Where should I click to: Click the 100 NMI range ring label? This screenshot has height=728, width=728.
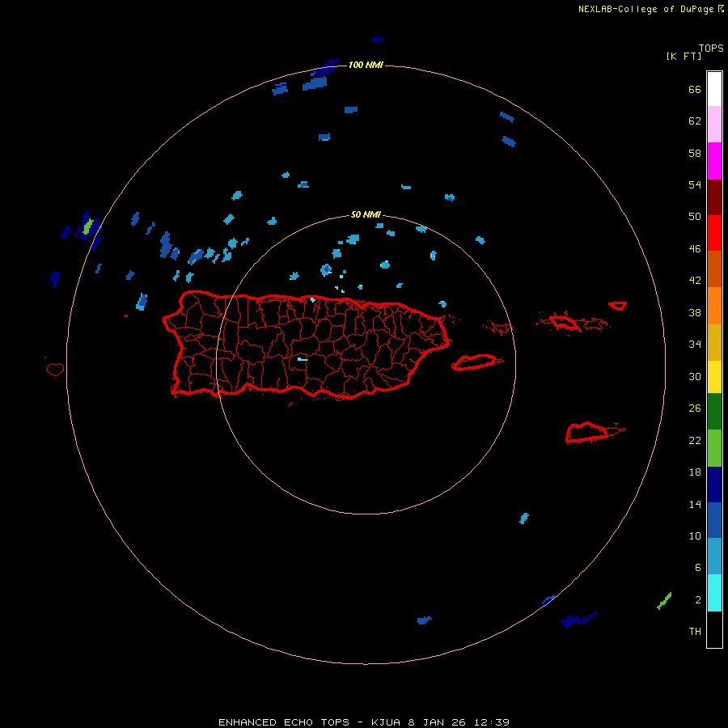tap(366, 65)
